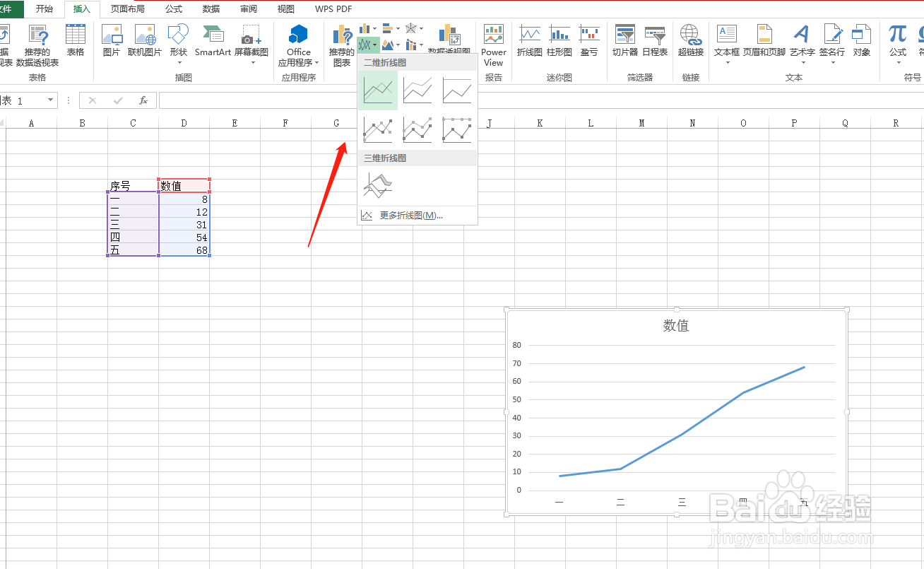Click the chart title 数值

coord(676,326)
